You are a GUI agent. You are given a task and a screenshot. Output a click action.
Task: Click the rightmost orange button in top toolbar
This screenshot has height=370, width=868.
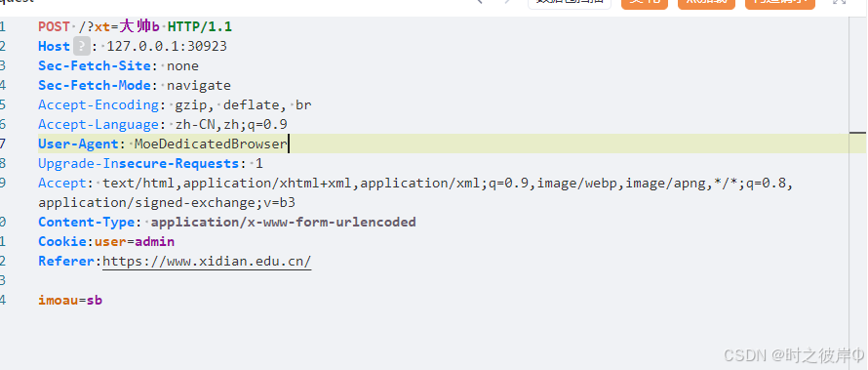[x=780, y=3]
